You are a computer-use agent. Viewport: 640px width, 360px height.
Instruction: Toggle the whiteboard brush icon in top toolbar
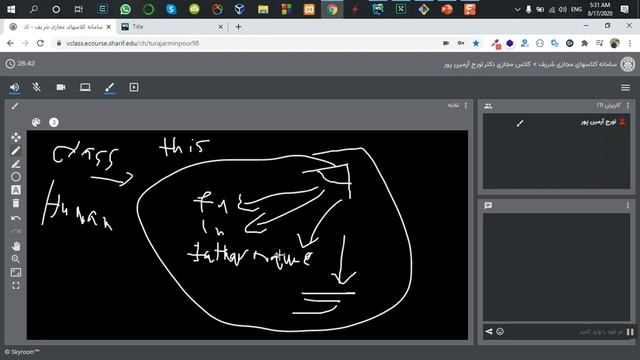(109, 87)
